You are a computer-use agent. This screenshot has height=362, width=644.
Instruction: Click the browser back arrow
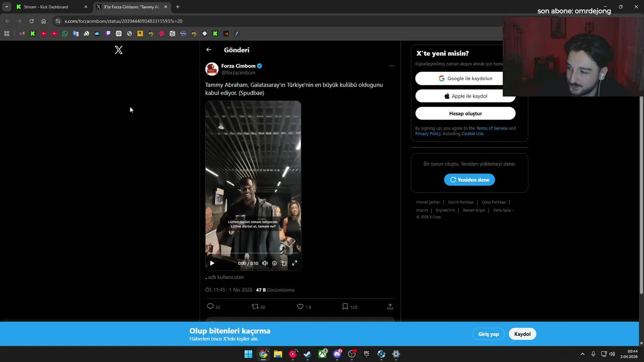click(7, 21)
